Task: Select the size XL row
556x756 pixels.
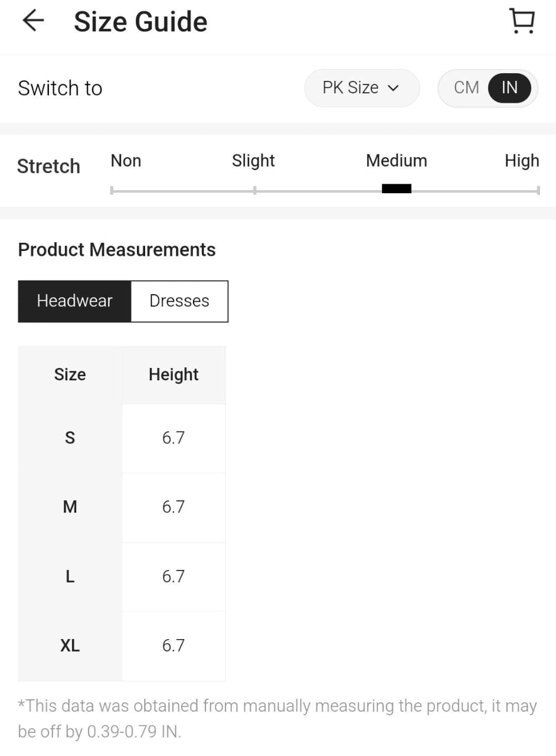Action: point(122,646)
